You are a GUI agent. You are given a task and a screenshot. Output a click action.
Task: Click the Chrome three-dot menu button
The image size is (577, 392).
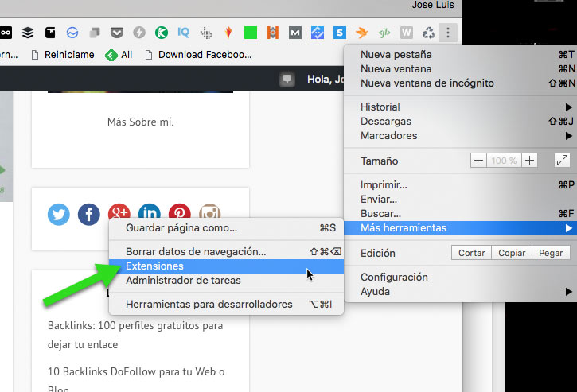pyautogui.click(x=448, y=33)
